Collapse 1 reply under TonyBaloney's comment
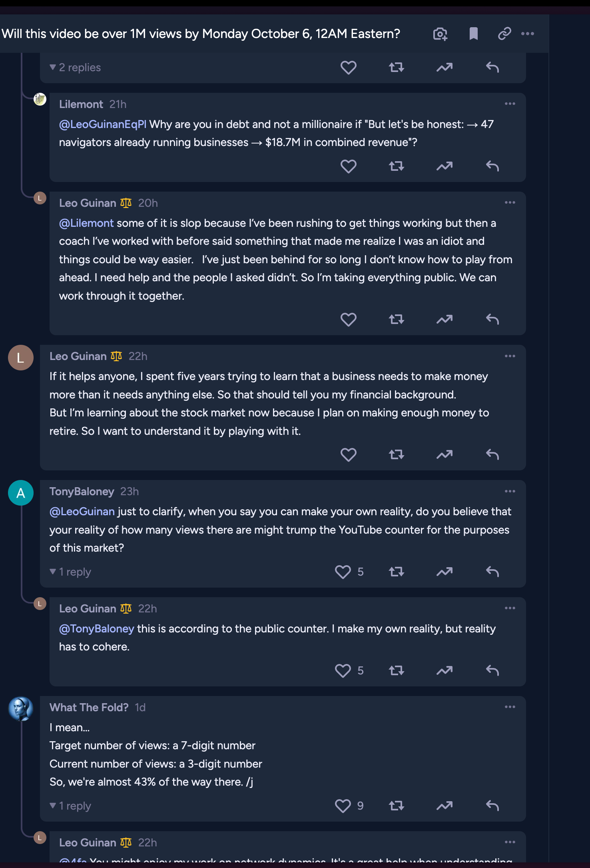The width and height of the screenshot is (590, 868). pyautogui.click(x=70, y=572)
